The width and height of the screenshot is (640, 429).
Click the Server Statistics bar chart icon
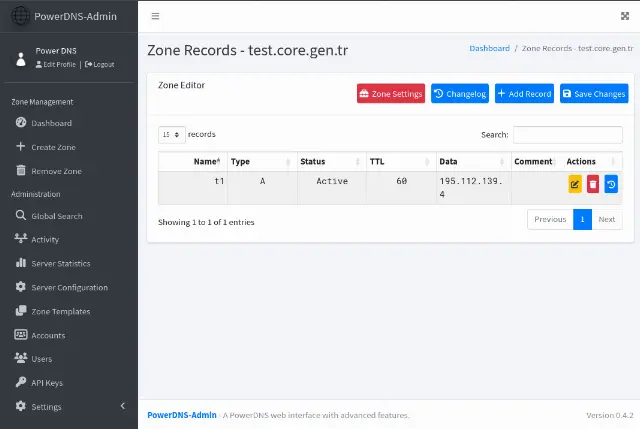click(21, 262)
